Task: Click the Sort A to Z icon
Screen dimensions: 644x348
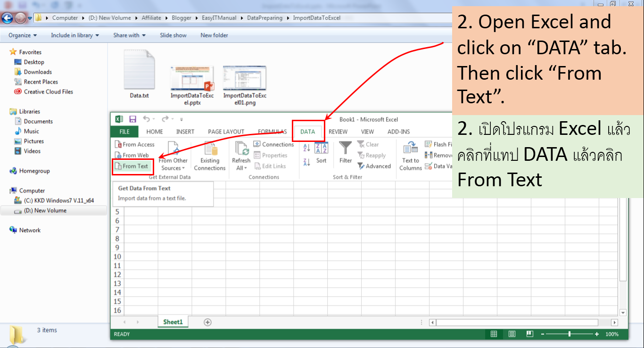Action: point(307,146)
